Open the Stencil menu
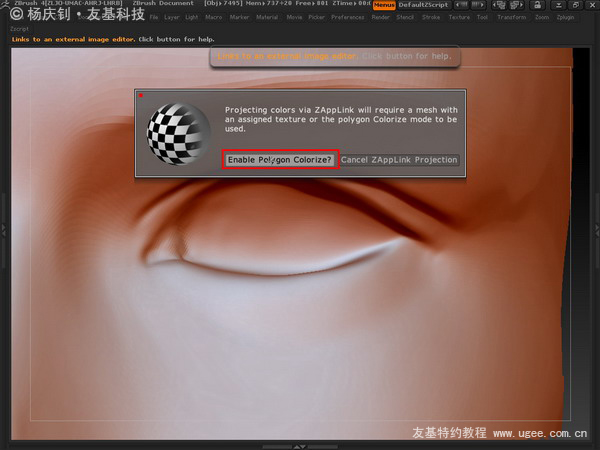600x450 pixels. point(405,17)
